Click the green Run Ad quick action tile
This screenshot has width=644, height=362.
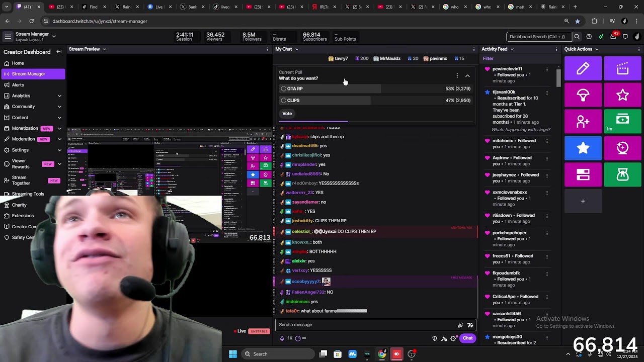[x=622, y=121]
